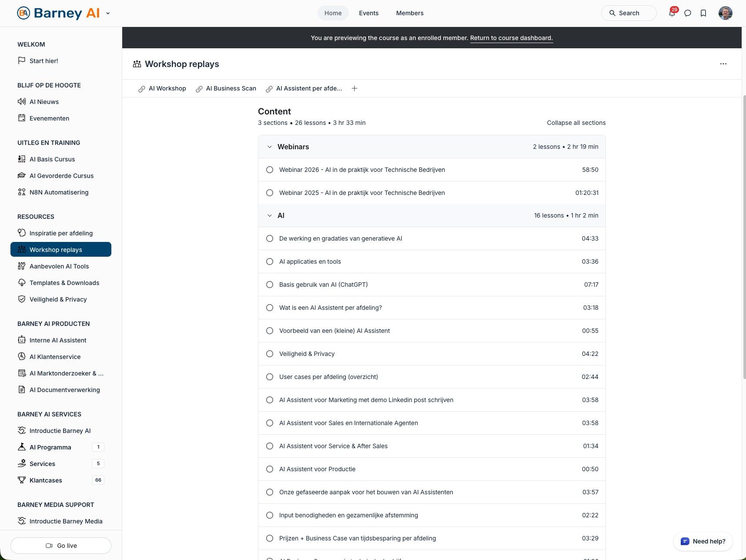Open the three-dot course options menu

coord(723,64)
